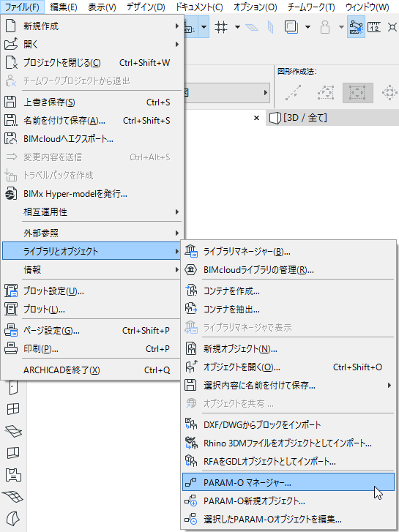The image size is (399, 532).
Task: Close the tab with the X button
Action: pos(257,118)
